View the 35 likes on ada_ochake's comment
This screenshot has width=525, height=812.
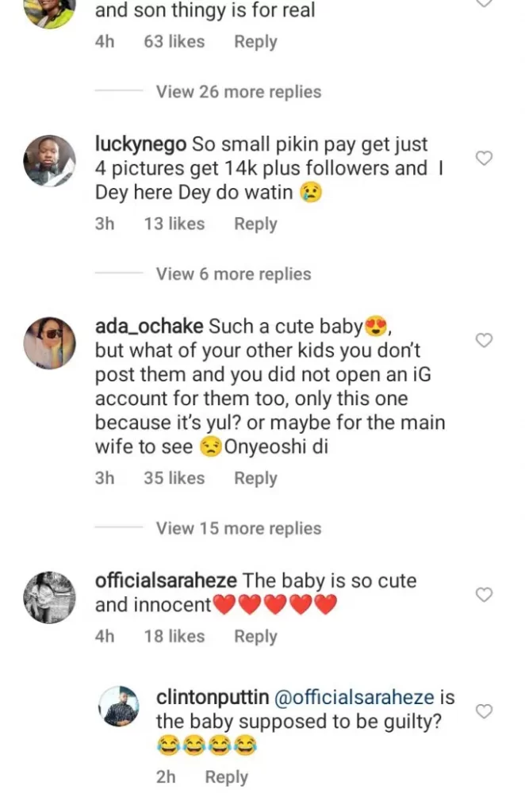[x=174, y=479]
